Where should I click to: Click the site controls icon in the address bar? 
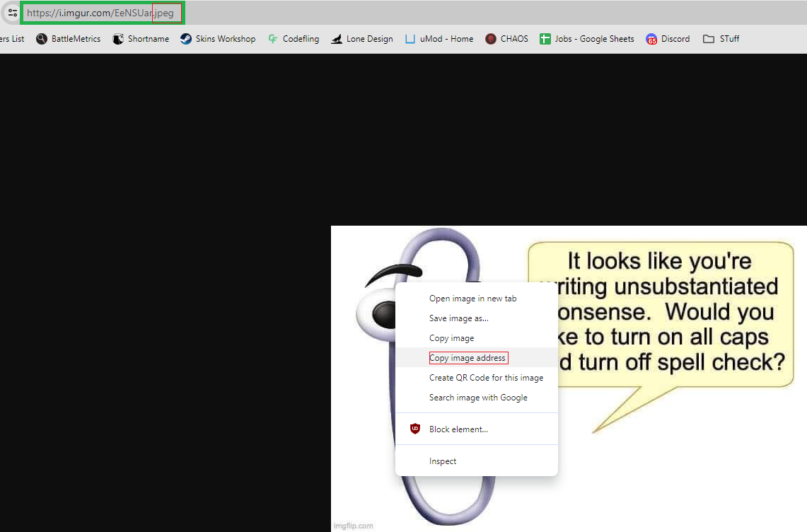pos(12,13)
